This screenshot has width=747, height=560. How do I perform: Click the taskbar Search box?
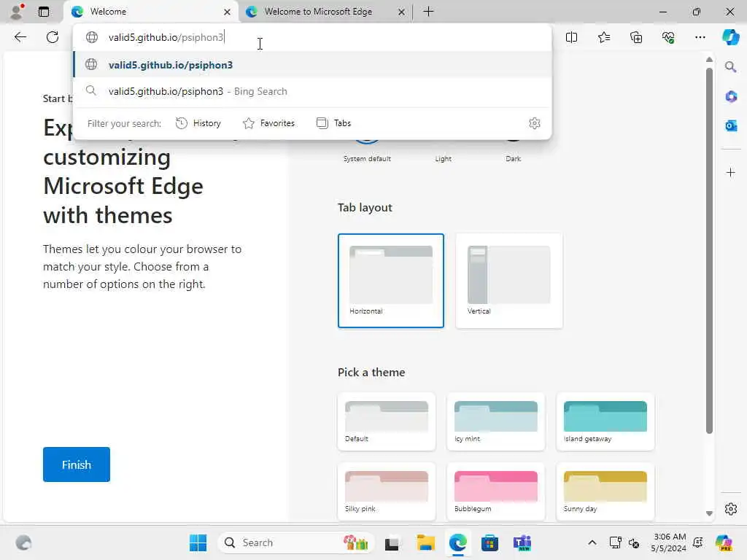(295, 542)
